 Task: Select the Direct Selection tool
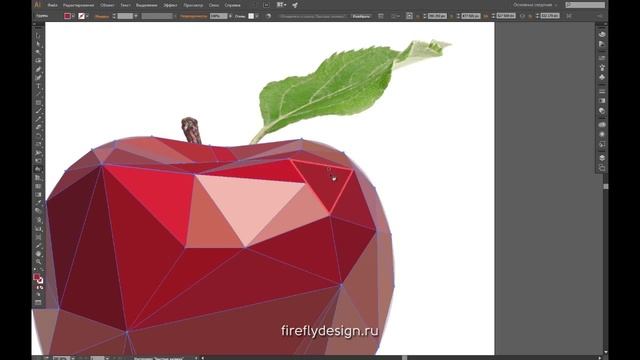[x=38, y=44]
